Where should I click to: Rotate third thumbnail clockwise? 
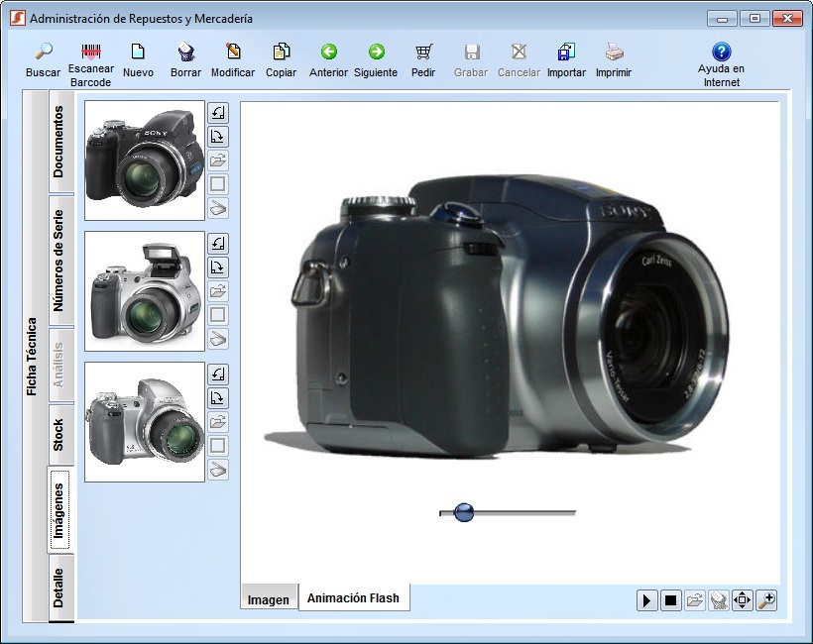tap(218, 397)
